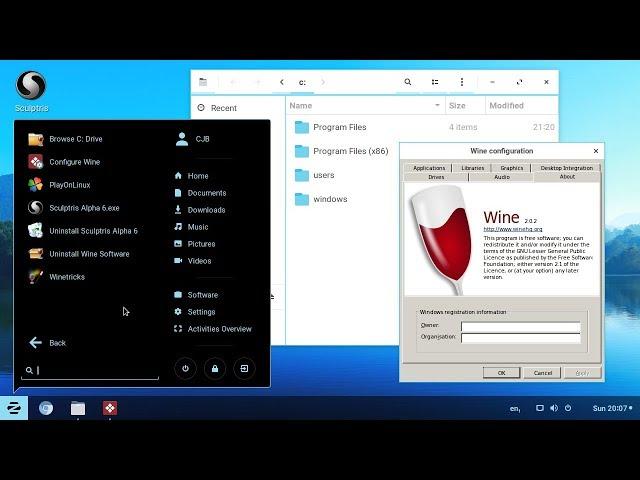Open the Program Files folder
The height and width of the screenshot is (480, 640).
pyautogui.click(x=339, y=127)
